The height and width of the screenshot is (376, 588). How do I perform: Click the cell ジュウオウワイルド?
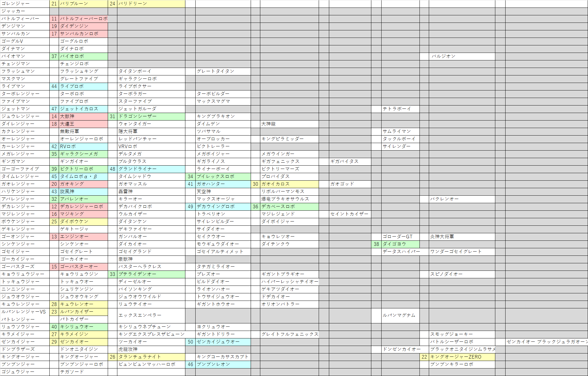pos(151,297)
